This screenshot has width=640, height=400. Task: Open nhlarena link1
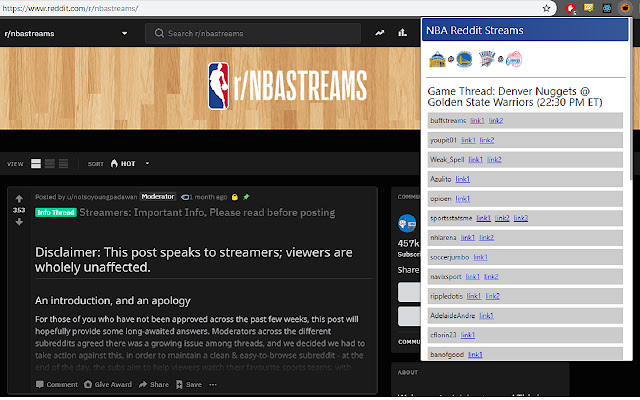(467, 238)
